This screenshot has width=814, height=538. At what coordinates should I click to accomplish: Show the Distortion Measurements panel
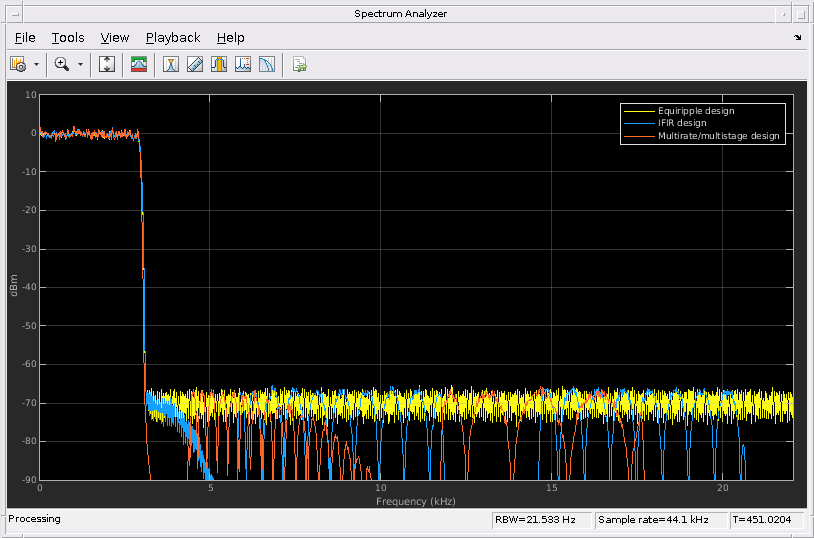(x=242, y=64)
